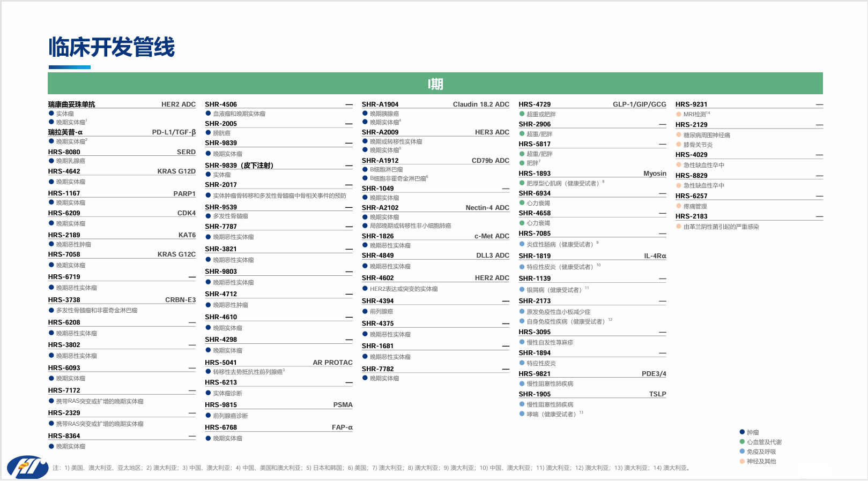Click the bullet dot beside B细胞淋巴瘤
This screenshot has width=868, height=481.
pos(365,169)
